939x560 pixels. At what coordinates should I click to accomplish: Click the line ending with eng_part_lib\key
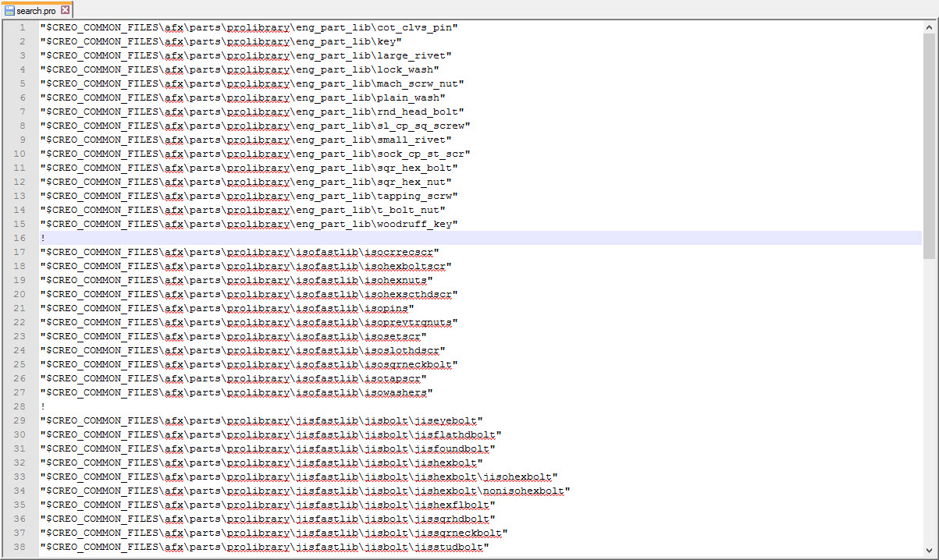[x=221, y=41]
